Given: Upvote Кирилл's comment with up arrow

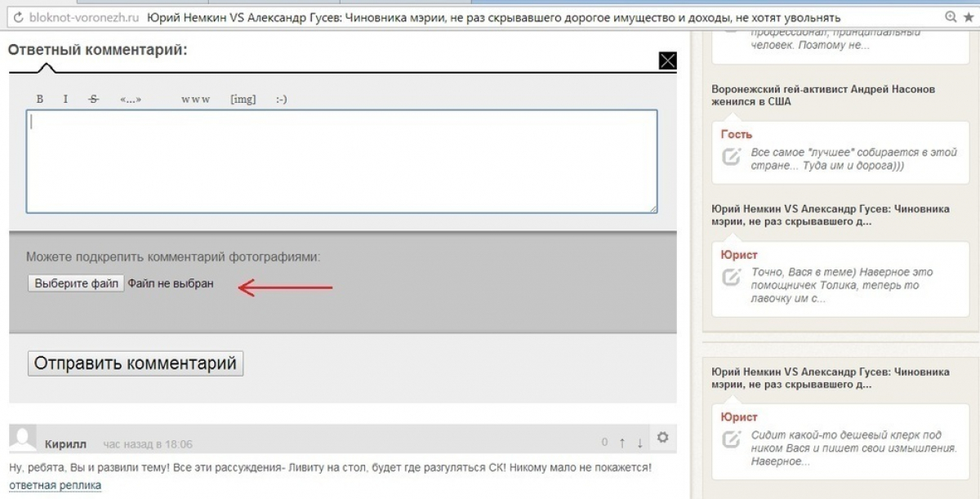Looking at the screenshot, I should 621,443.
